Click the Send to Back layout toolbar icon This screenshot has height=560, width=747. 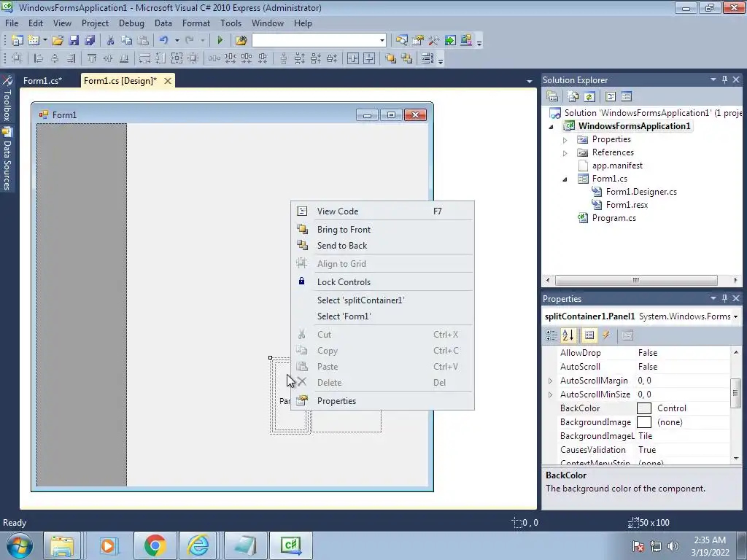407,58
